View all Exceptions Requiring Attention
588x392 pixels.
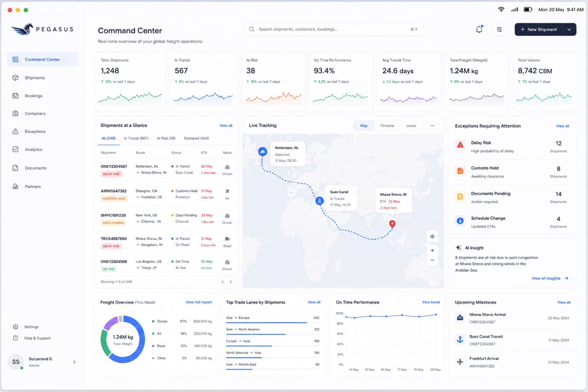click(x=563, y=126)
